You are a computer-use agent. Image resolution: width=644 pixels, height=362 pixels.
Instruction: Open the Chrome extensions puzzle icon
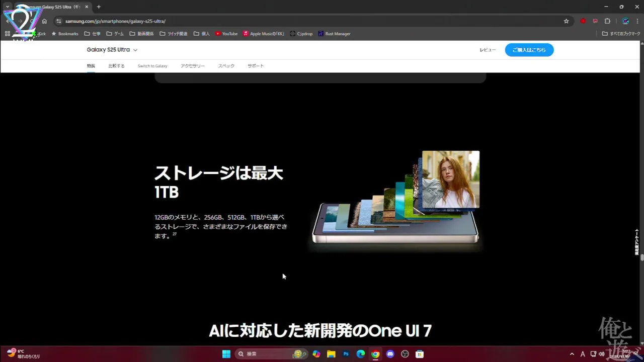pos(607,21)
